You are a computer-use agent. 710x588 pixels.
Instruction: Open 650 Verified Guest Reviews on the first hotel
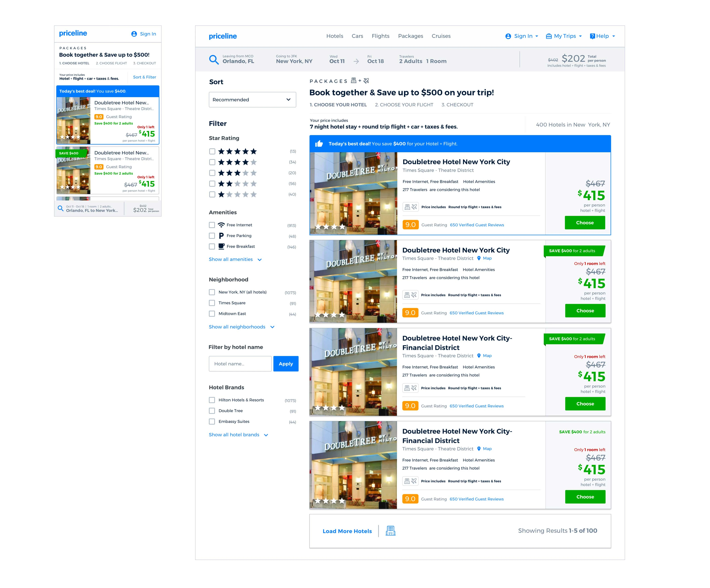point(477,225)
